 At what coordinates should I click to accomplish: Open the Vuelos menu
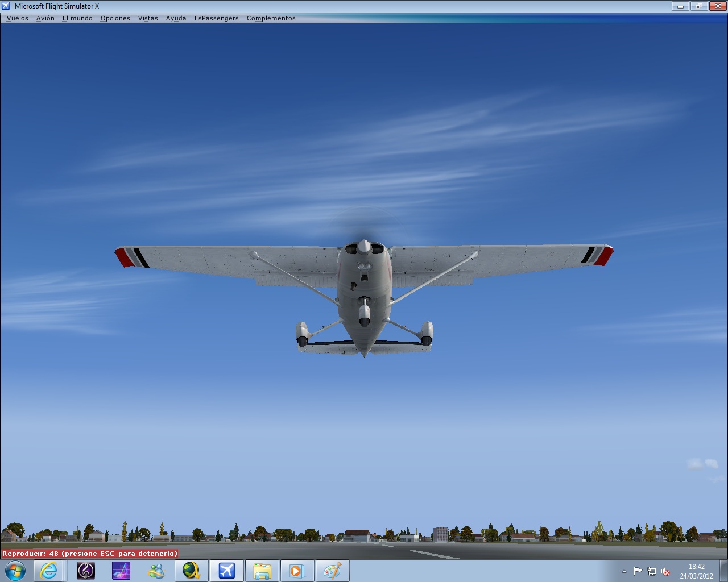pos(17,18)
